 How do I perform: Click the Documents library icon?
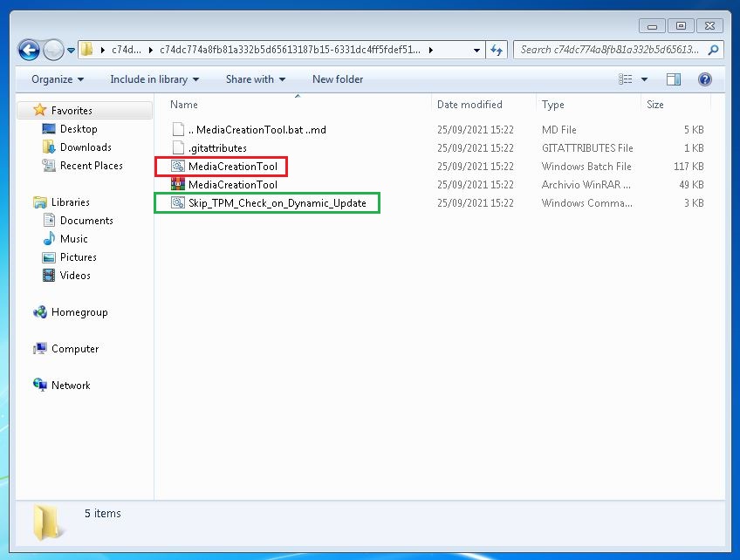tap(49, 220)
